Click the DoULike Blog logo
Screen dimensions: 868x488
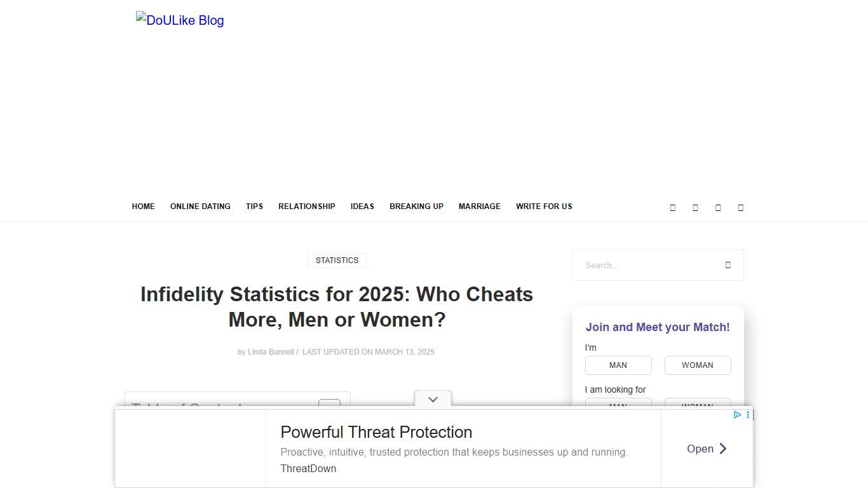[180, 20]
